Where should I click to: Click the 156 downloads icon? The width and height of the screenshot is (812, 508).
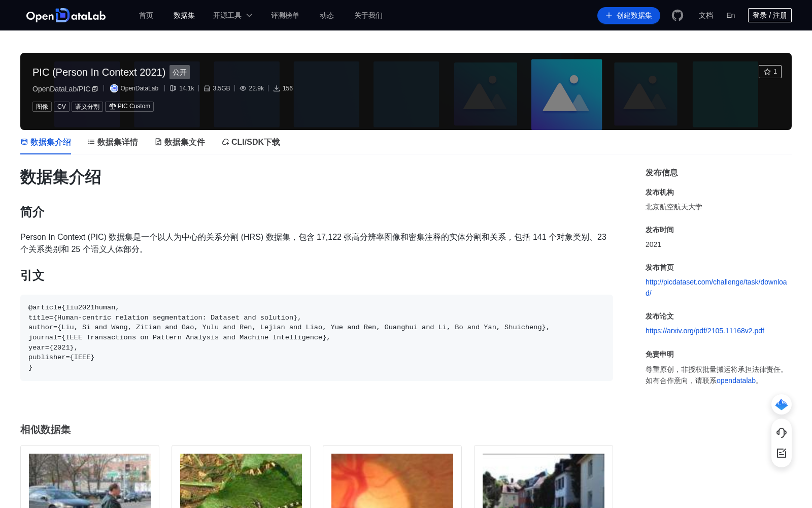[x=277, y=88]
